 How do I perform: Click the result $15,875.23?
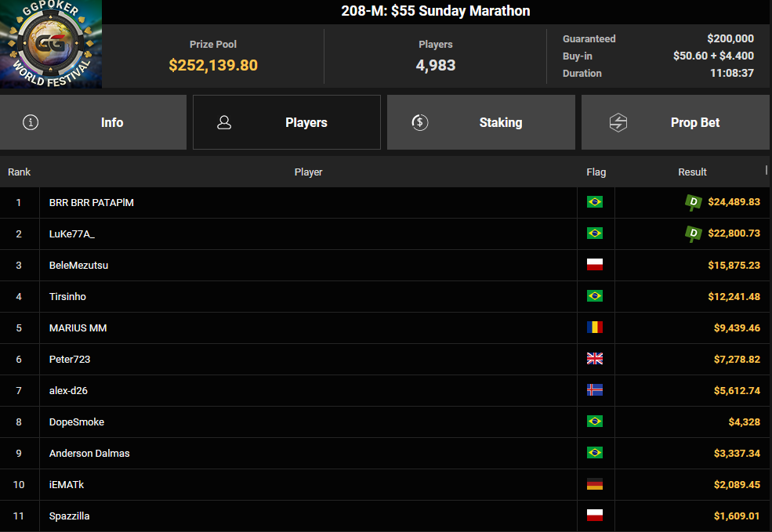coord(734,266)
